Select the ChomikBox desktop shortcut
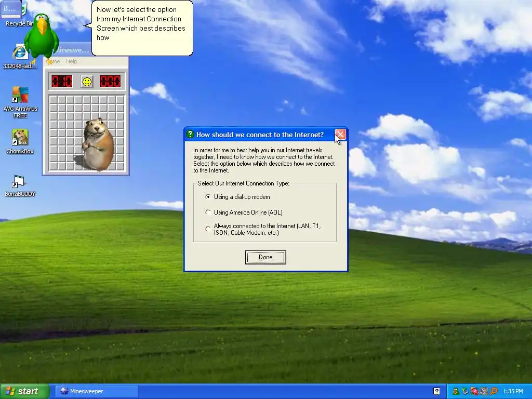Image resolution: width=532 pixels, height=399 pixels. pyautogui.click(x=20, y=142)
